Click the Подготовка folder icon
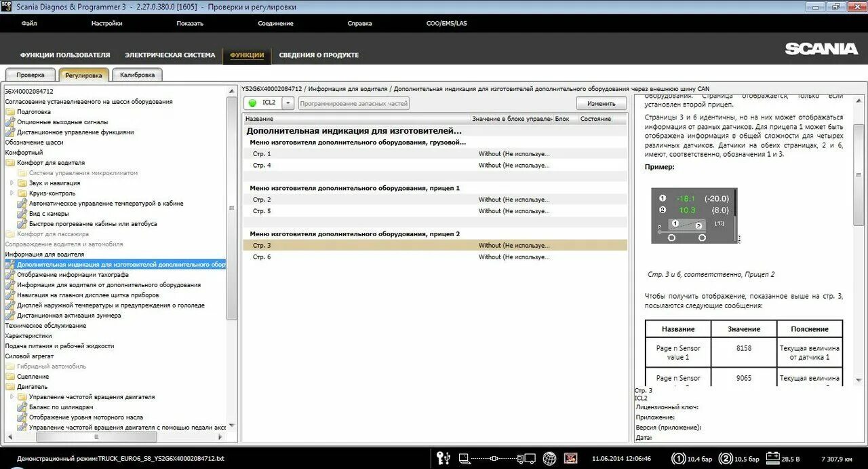The width and height of the screenshot is (868, 469). (x=10, y=112)
